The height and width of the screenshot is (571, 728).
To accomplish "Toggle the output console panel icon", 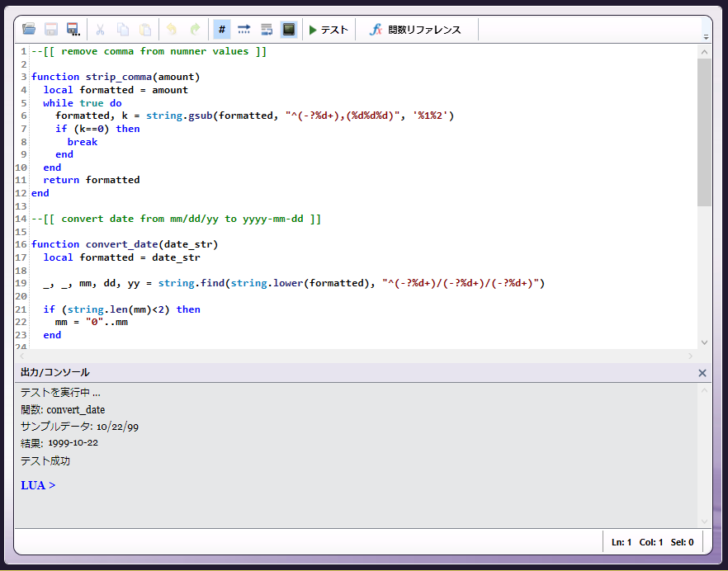I will [289, 29].
